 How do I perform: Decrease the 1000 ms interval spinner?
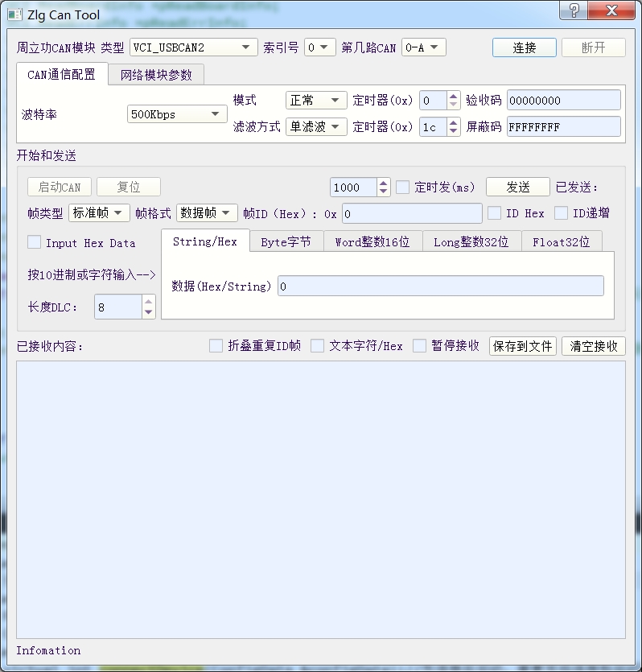(x=383, y=192)
